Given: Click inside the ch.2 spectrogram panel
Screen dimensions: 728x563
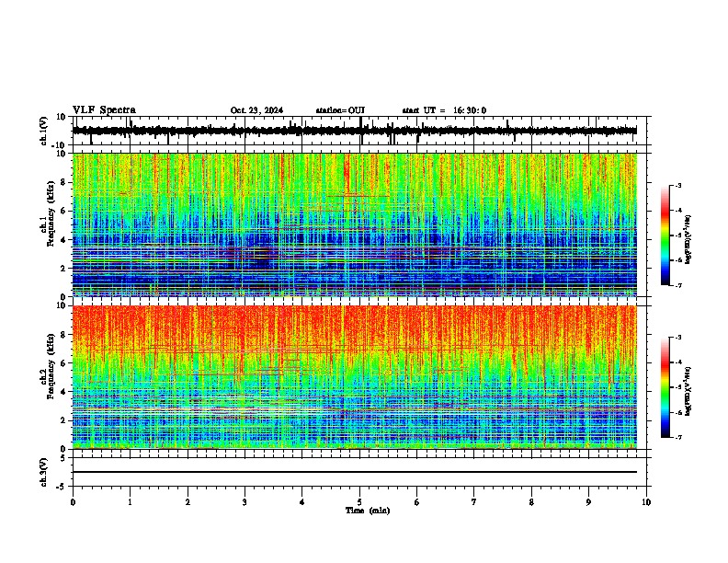Looking at the screenshot, I should 355,377.
